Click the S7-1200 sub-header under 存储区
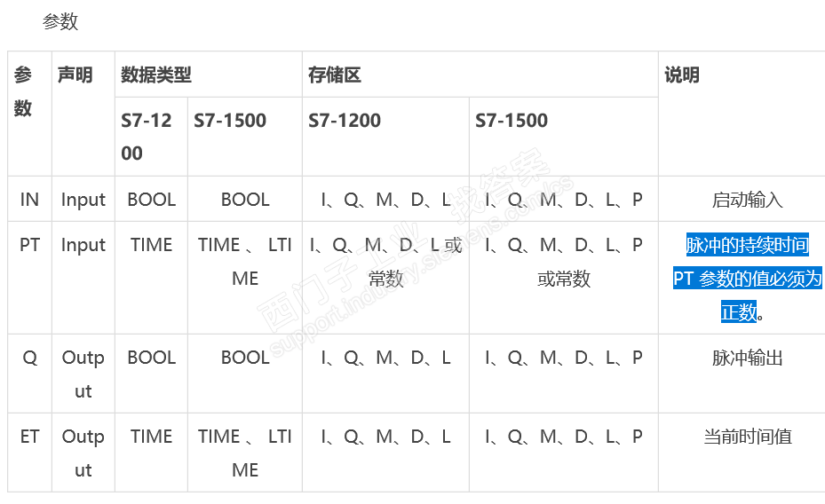The width and height of the screenshot is (825, 504). click(x=345, y=121)
